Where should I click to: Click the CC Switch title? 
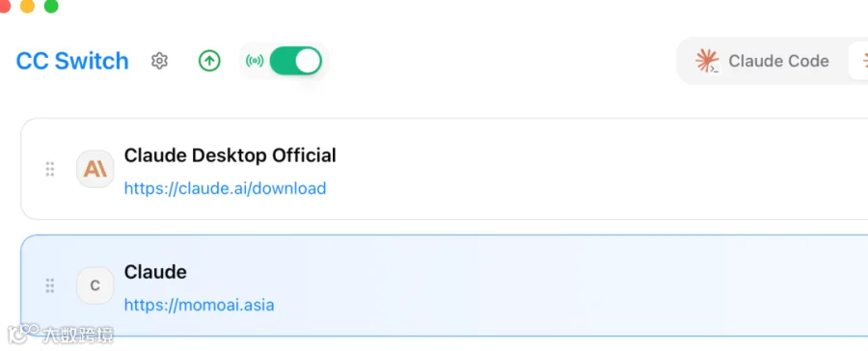[x=72, y=61]
